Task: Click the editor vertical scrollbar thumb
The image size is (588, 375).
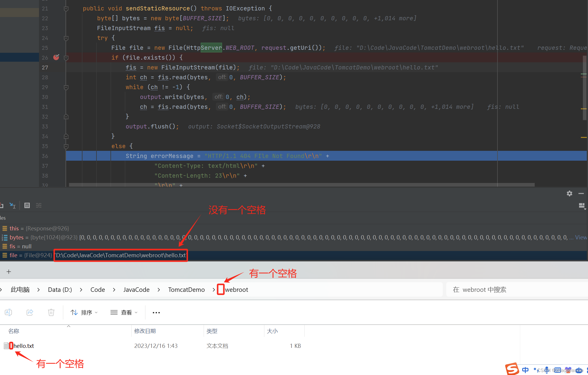Action: 584,88
